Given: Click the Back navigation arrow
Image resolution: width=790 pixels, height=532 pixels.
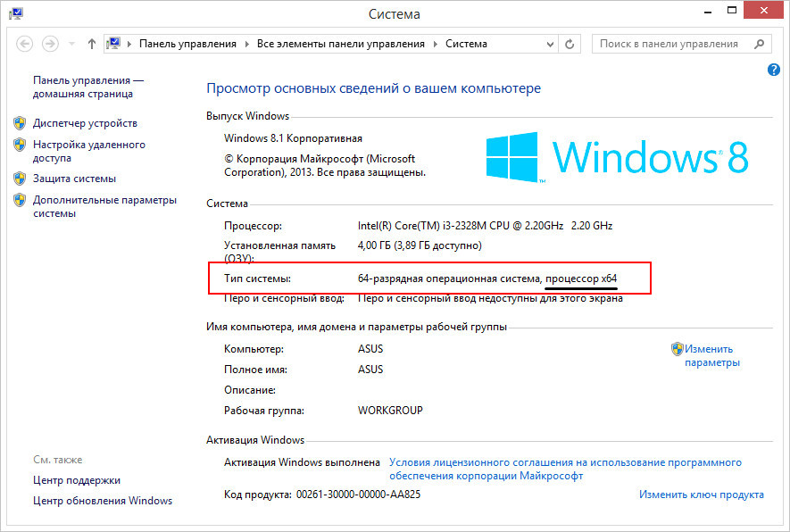Looking at the screenshot, I should (25, 44).
